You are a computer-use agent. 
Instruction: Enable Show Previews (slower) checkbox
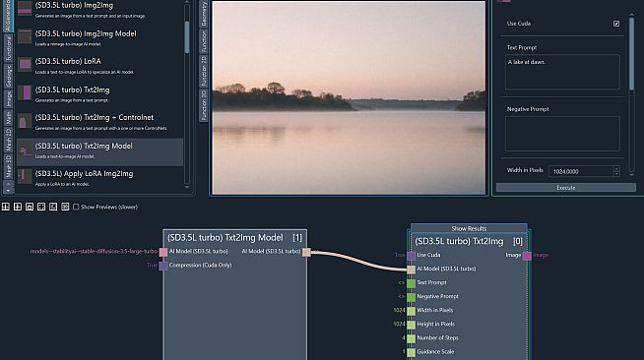[76, 208]
